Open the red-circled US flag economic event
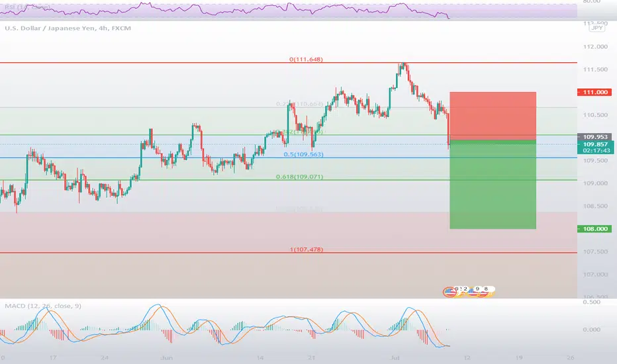The width and height of the screenshot is (617, 364). coord(449,292)
